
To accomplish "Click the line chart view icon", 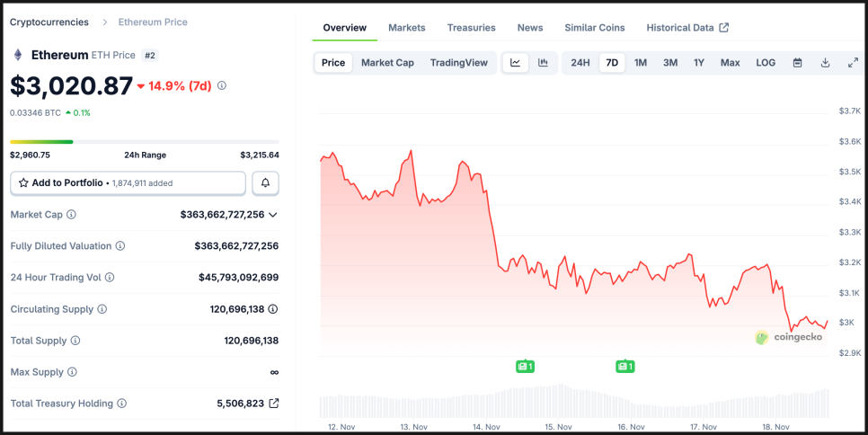I will 515,63.
